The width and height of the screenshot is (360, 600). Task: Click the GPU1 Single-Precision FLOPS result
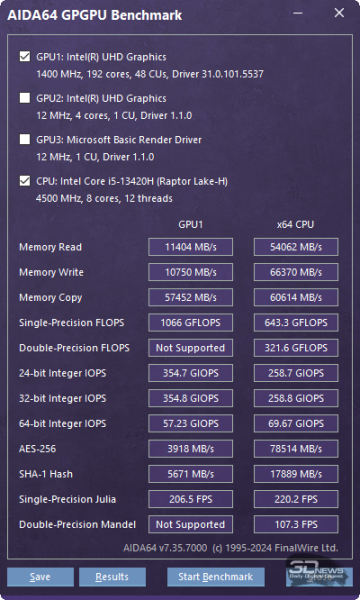coord(191,323)
